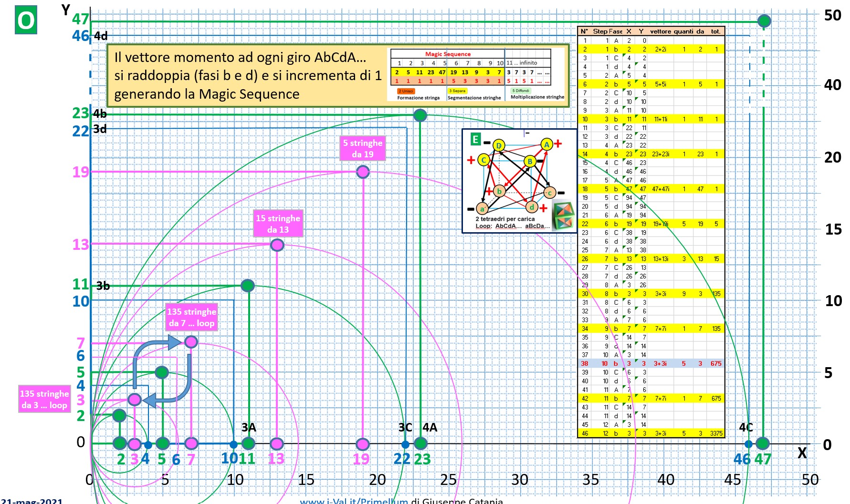Click the 'di Giuseppe Catania' author text
Image resolution: width=850 pixels, height=504 pixels.
click(x=457, y=501)
